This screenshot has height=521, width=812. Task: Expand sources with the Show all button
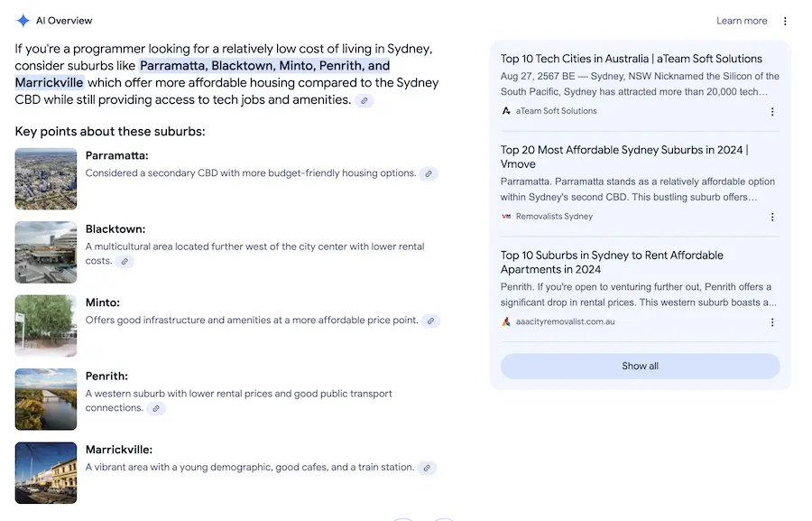coord(639,365)
